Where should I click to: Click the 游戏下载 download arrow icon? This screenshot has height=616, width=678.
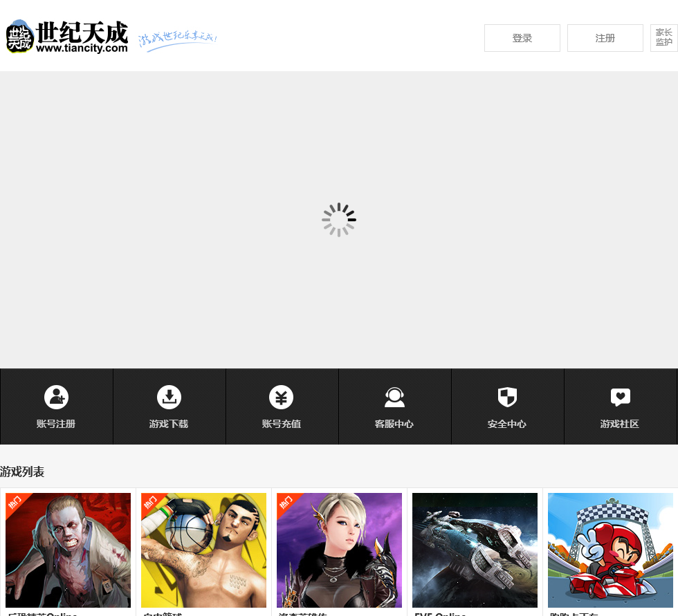169,397
